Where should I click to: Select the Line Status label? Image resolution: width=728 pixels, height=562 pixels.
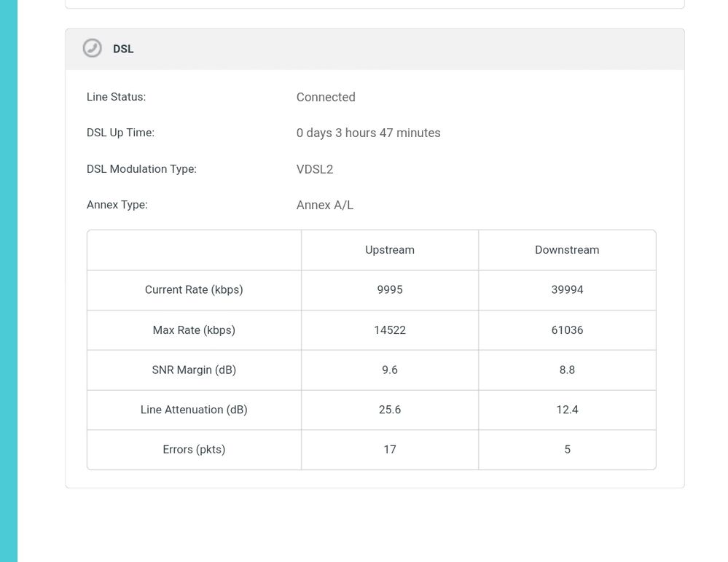coord(116,97)
